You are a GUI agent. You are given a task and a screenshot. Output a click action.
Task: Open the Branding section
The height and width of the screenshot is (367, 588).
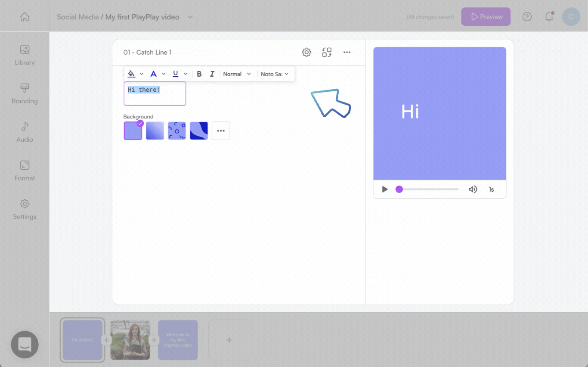(x=25, y=93)
